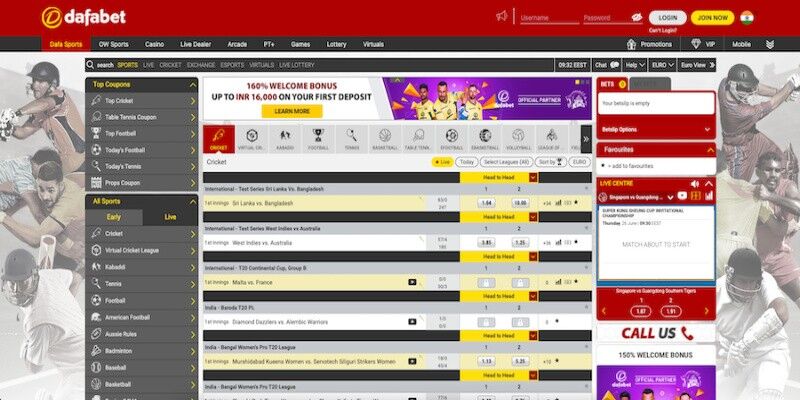The image size is (800, 400).
Task: Open the Virtual Cricket sport icon
Action: point(252,139)
